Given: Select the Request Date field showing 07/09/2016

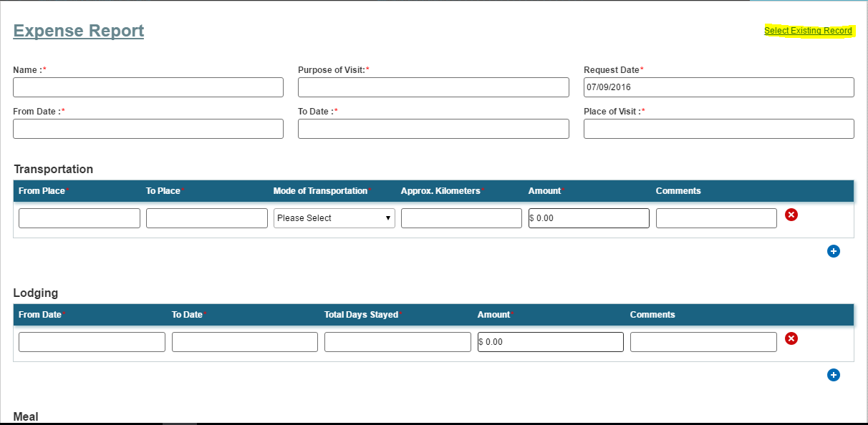Looking at the screenshot, I should (718, 87).
